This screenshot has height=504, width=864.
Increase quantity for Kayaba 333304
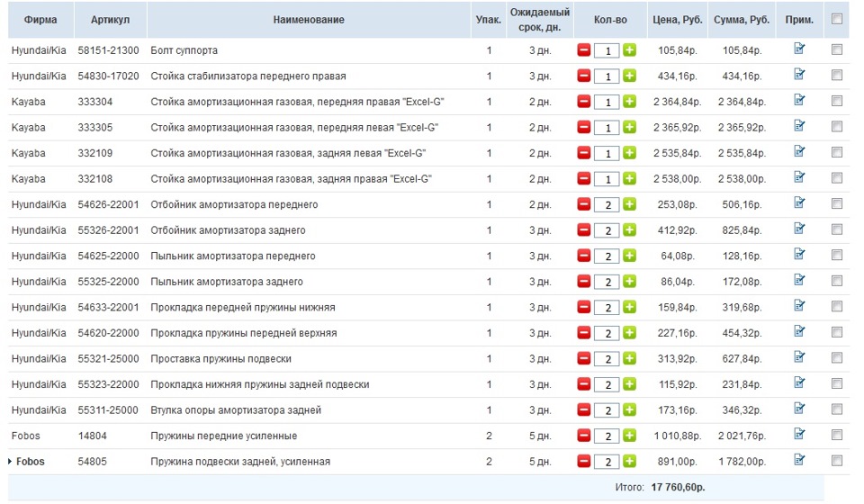click(629, 102)
